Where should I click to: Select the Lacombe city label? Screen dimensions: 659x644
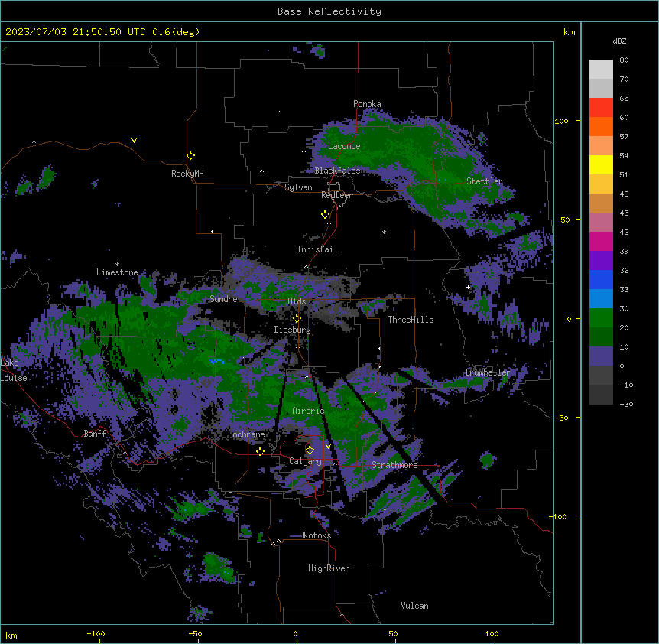(344, 146)
